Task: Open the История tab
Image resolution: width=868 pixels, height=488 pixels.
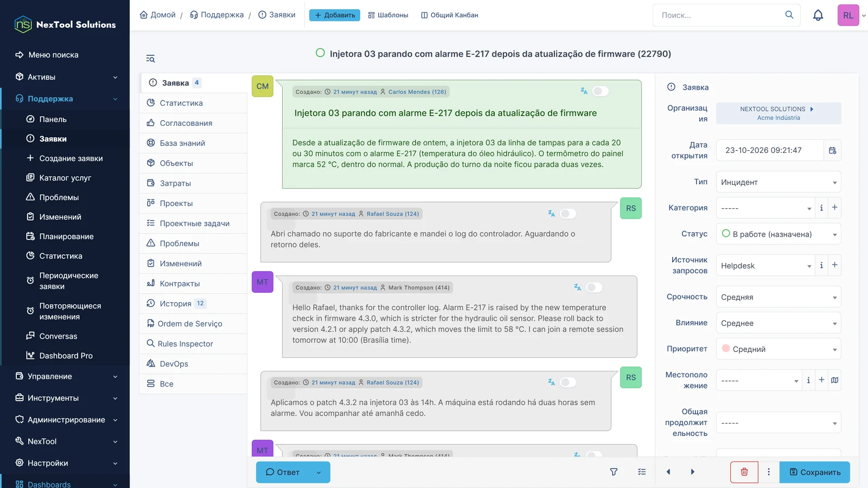Action: (194, 304)
